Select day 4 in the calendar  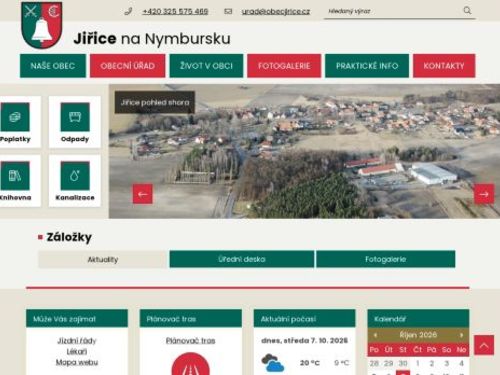point(461,363)
